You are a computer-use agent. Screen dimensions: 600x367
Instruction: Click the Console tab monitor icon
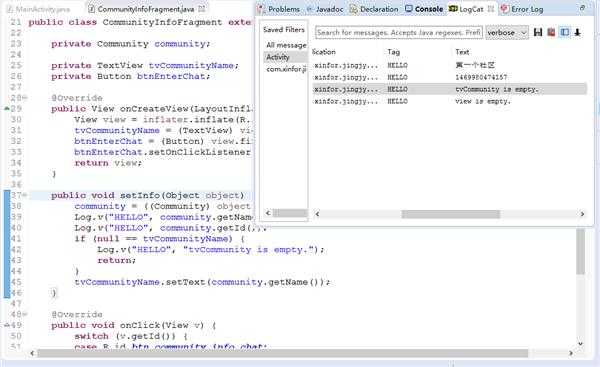click(409, 8)
